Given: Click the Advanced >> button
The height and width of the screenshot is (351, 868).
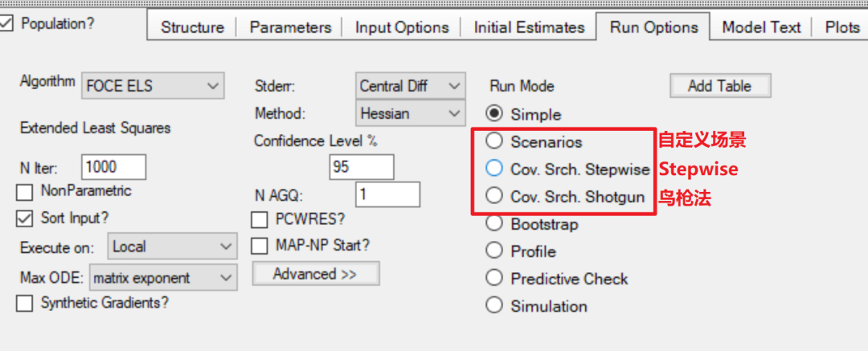Looking at the screenshot, I should pos(315,275).
